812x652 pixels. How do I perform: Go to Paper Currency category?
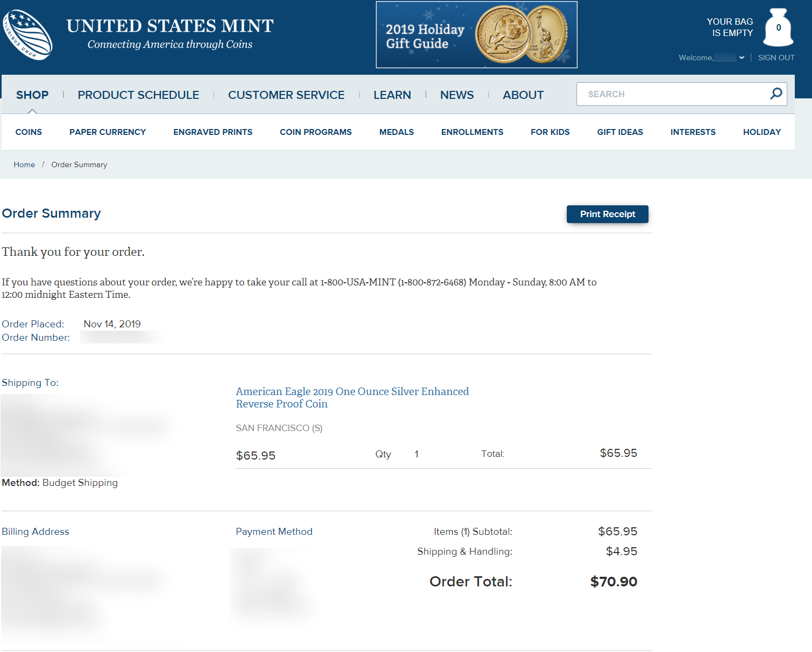tap(108, 132)
